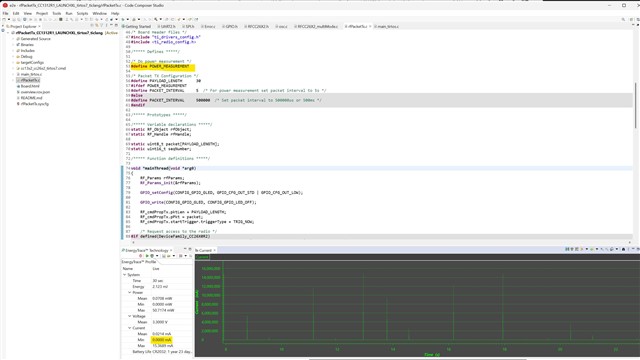Switch to the SPI.h editor tab
640x360 pixels.
(189, 27)
